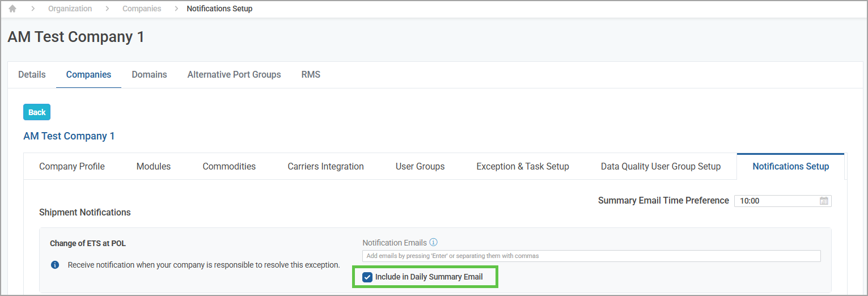Switch to the Commodities tab
Screen dimensions: 868x296
point(229,166)
